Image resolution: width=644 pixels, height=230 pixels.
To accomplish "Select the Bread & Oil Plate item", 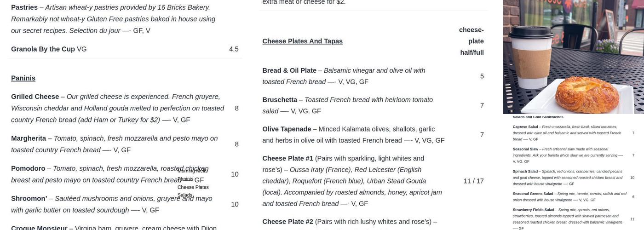I will pyautogui.click(x=289, y=70).
